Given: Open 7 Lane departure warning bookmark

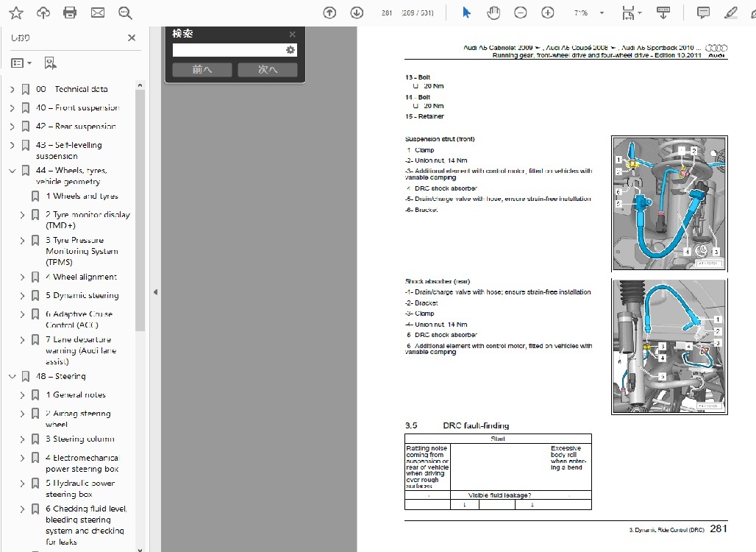Looking at the screenshot, I should click(81, 350).
